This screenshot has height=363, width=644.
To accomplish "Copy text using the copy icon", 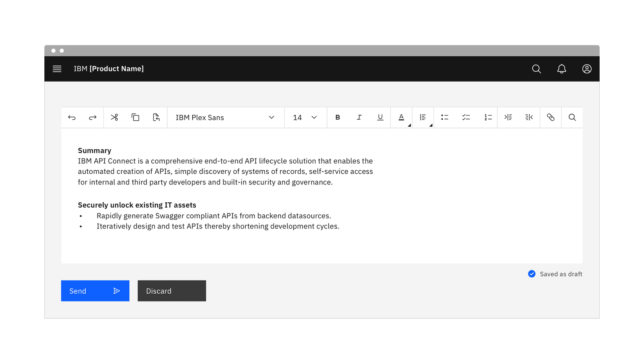I will point(135,117).
